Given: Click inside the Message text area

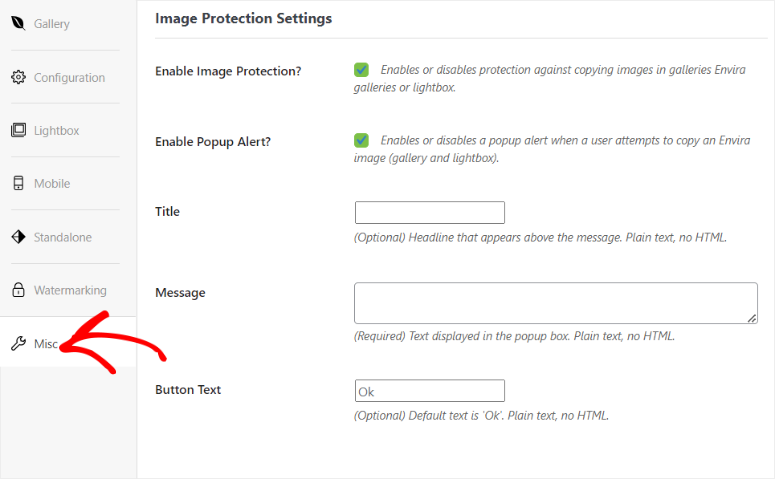Looking at the screenshot, I should click(x=556, y=303).
